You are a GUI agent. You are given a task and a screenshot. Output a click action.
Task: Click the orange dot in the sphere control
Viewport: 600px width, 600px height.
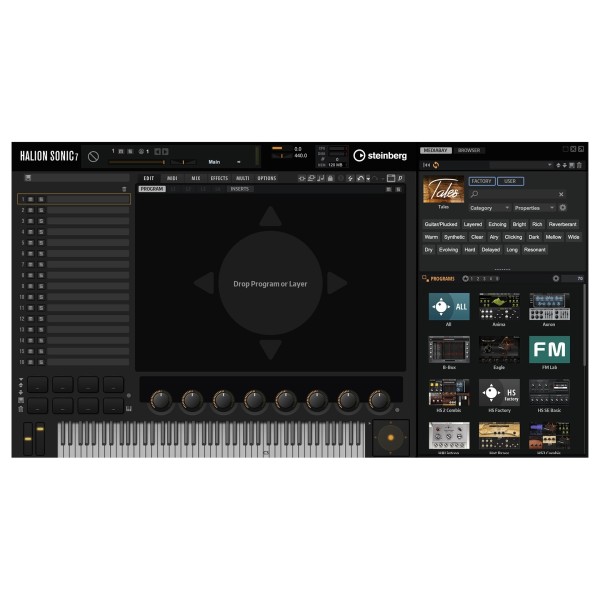pyautogui.click(x=391, y=437)
